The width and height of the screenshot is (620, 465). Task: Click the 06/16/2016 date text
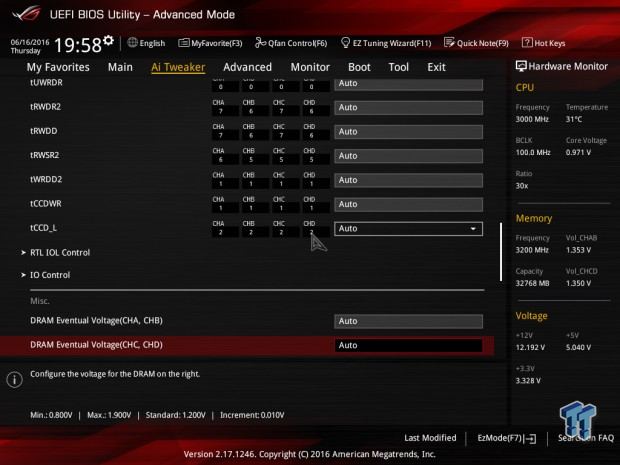point(30,42)
